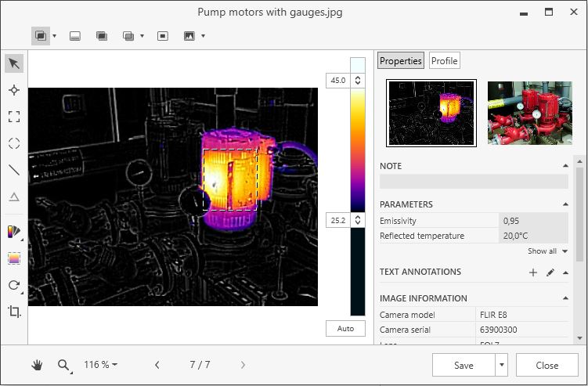Viewport: 588px width, 386px height.
Task: Open the color palette tool
Action: (x=14, y=232)
